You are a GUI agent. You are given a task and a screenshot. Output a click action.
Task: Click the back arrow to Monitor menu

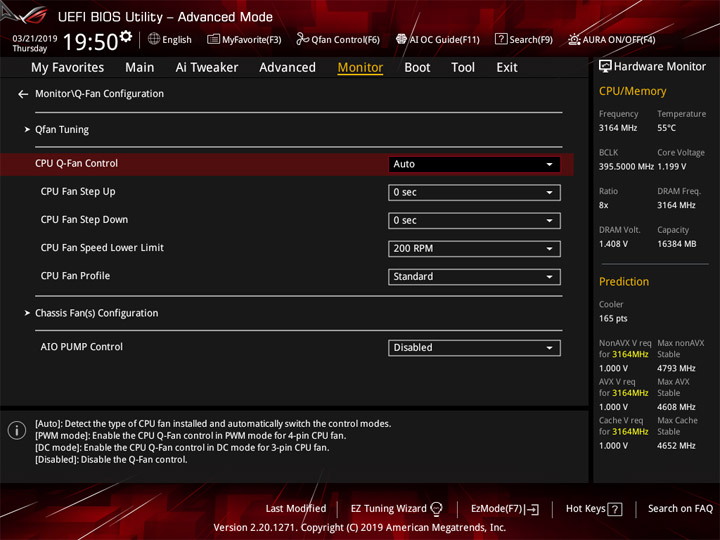coord(23,94)
